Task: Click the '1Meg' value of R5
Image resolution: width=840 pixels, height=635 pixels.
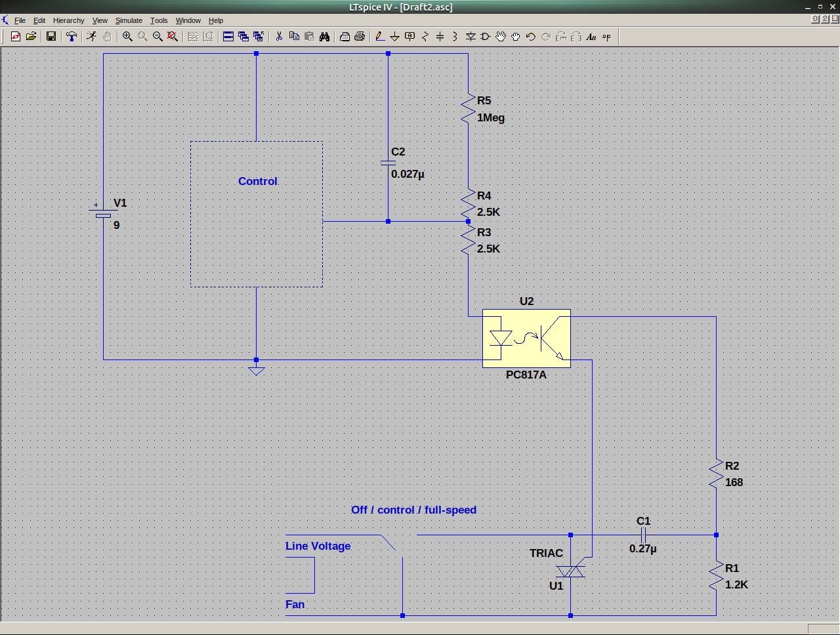Action: [x=491, y=118]
